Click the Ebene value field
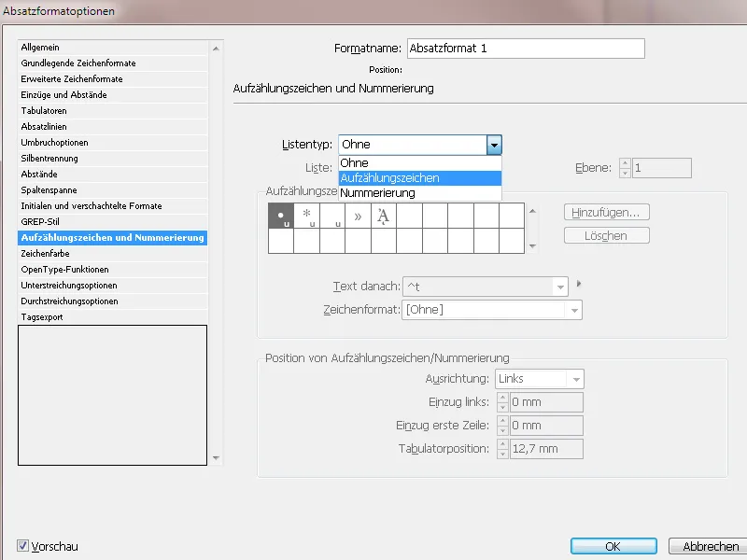The image size is (747, 560). coord(662,168)
